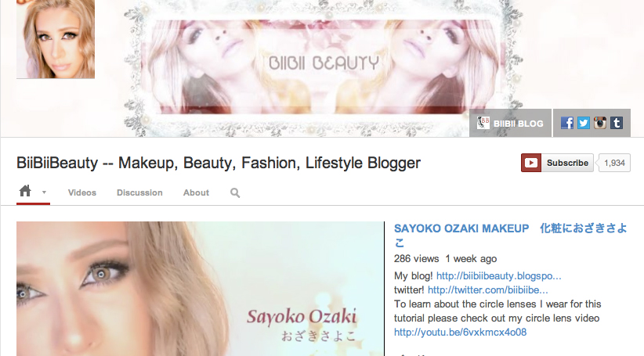The width and height of the screenshot is (644, 356).
Task: Open the Tumblr icon link
Action: (x=617, y=123)
